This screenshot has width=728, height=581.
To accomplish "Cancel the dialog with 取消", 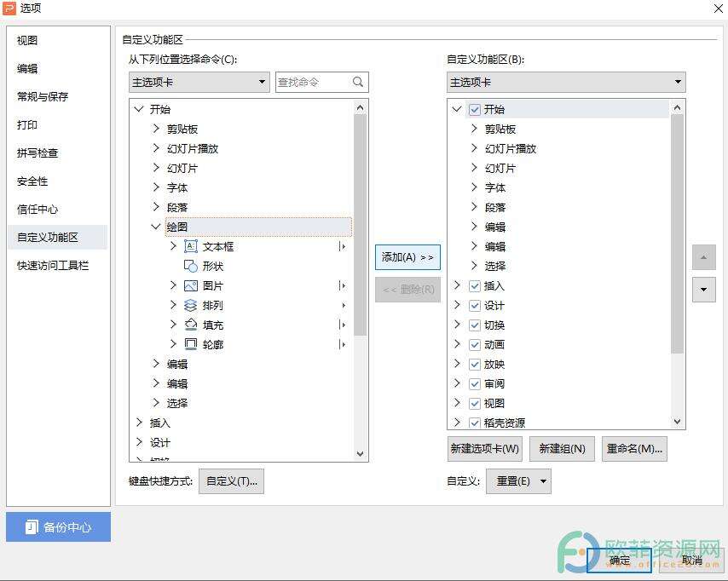I will [692, 560].
